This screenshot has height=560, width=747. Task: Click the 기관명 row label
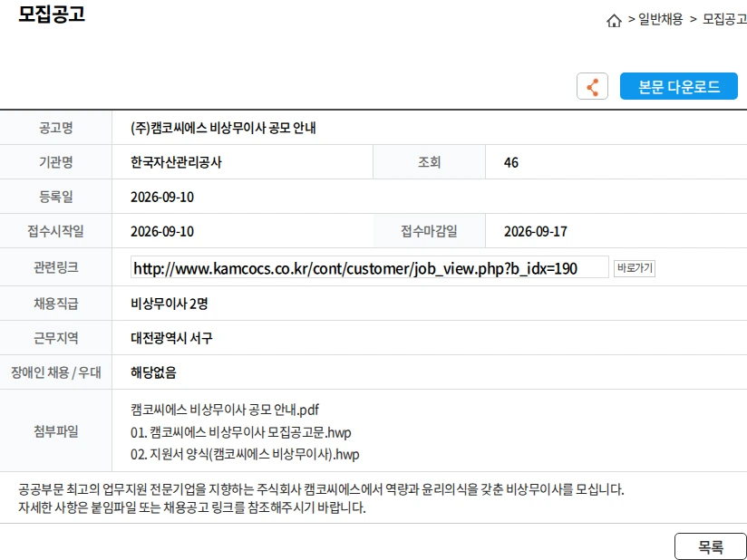click(55, 162)
